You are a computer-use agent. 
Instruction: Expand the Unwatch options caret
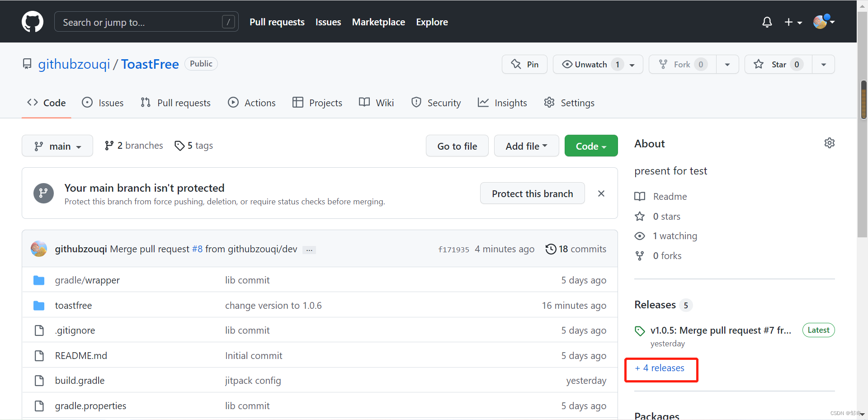point(632,65)
